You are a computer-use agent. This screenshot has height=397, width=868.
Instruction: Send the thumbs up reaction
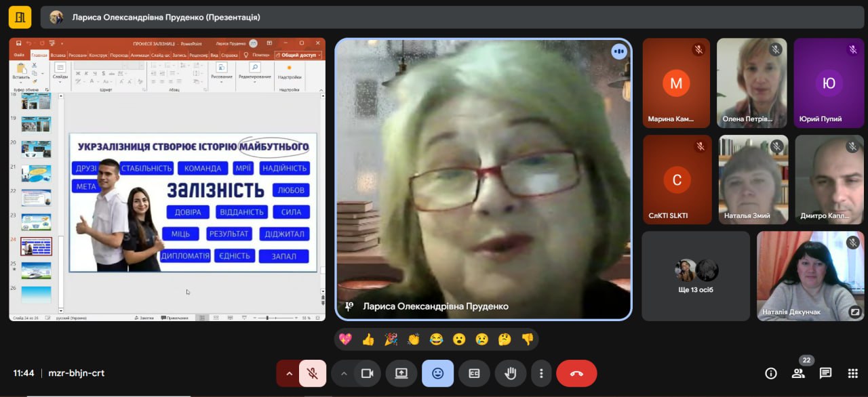(368, 339)
